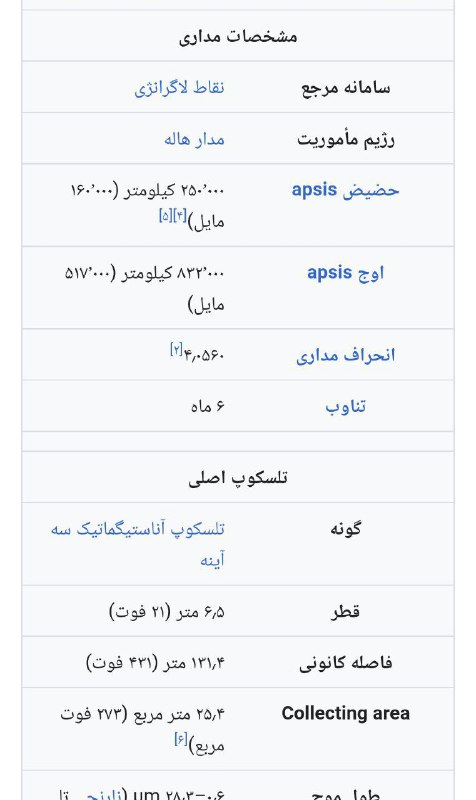This screenshot has height=800, width=476.
Task: Click the Collecting area label
Action: (345, 713)
